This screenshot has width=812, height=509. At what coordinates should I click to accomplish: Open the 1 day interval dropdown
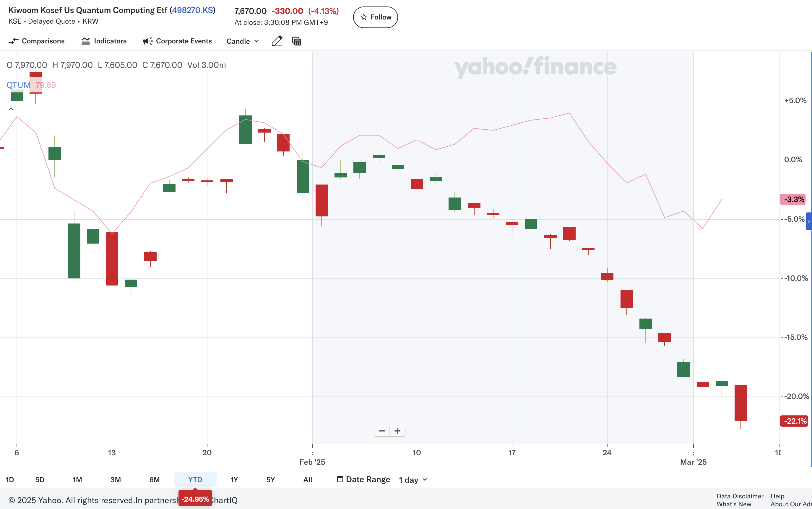[413, 479]
